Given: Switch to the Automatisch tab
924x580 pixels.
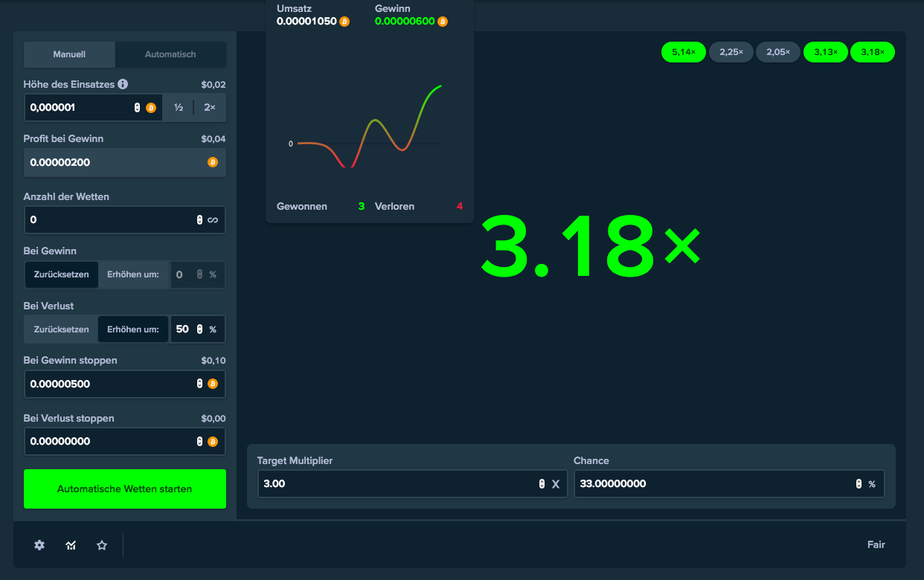Looking at the screenshot, I should 170,54.
